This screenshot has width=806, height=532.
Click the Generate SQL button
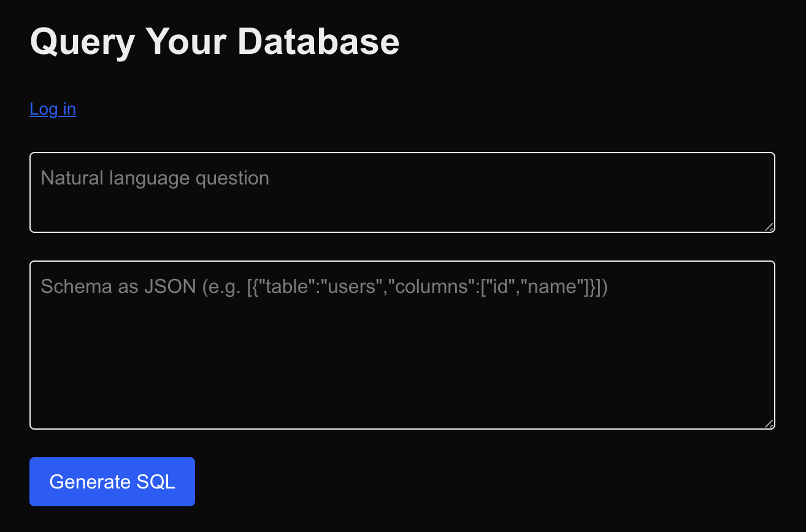[x=112, y=482]
